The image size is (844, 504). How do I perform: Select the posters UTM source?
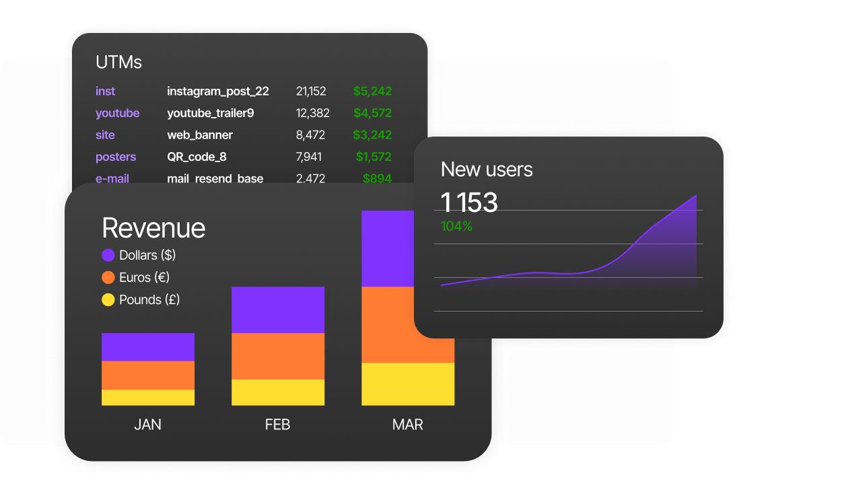116,157
